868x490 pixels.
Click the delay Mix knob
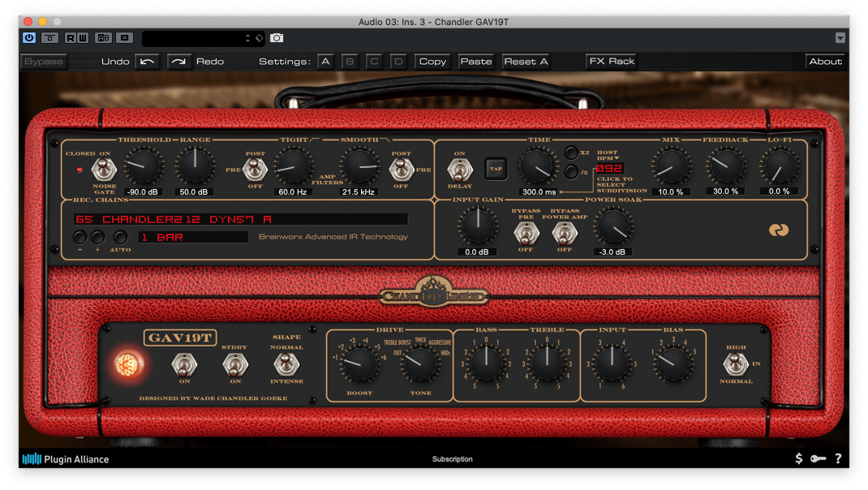click(671, 166)
